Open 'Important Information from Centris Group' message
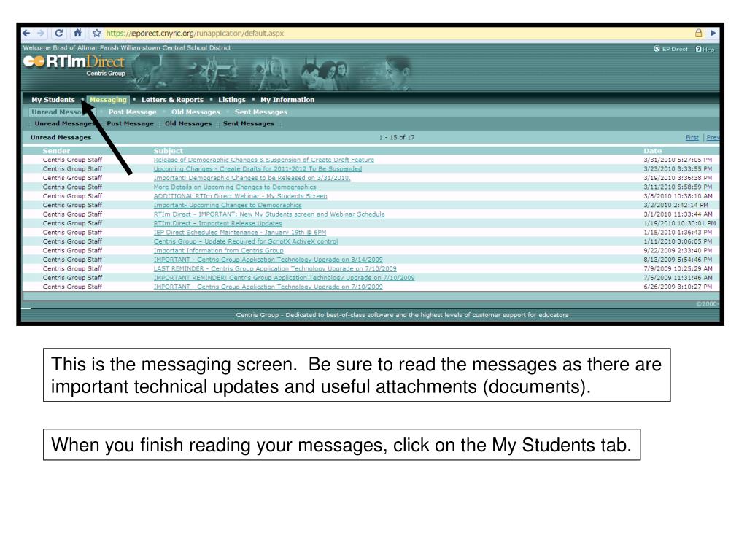Viewport: 747px width, 560px height. click(219, 250)
